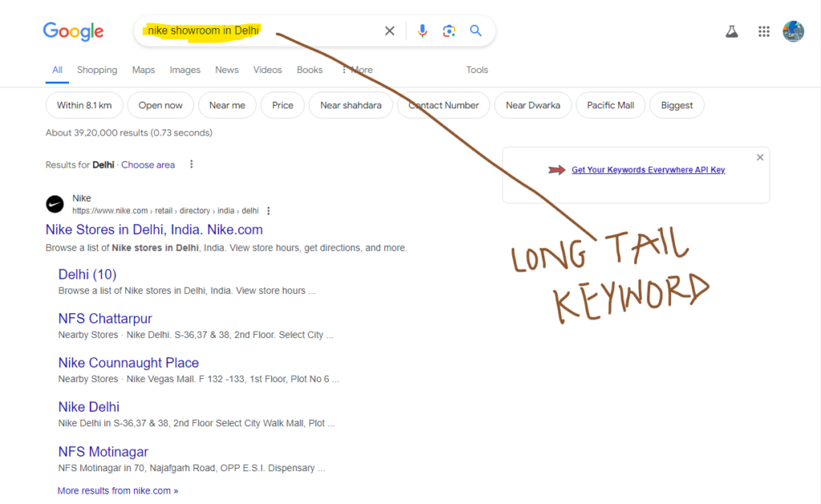Start voice search with the microphone icon

coord(423,31)
